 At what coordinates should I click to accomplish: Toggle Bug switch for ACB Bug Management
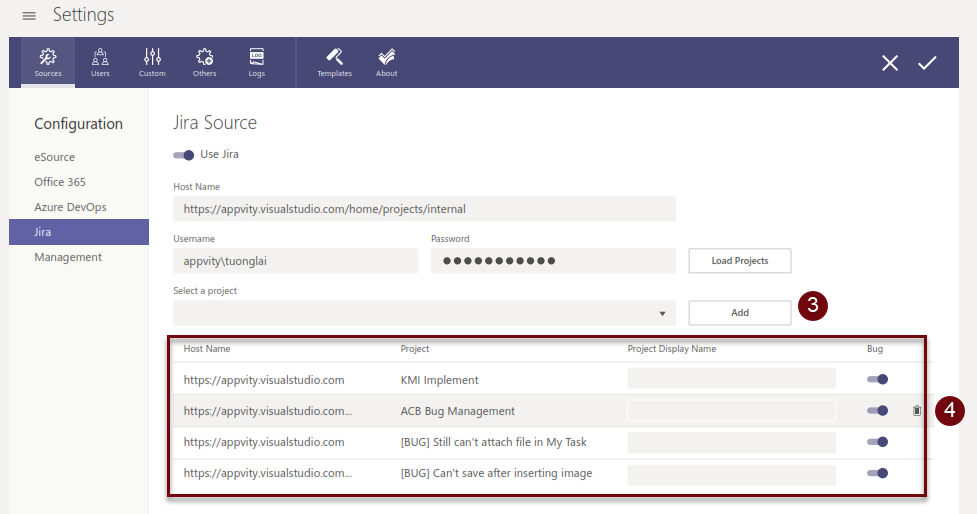click(x=877, y=410)
